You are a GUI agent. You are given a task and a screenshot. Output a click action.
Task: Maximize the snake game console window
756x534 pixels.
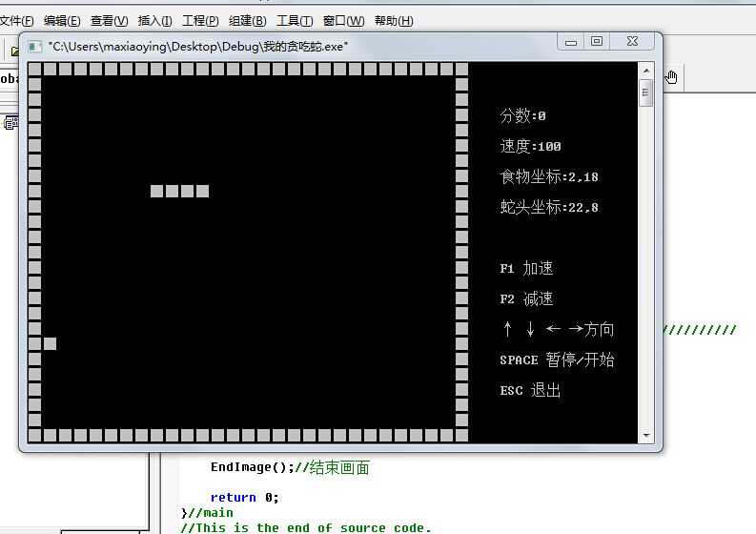(x=597, y=42)
